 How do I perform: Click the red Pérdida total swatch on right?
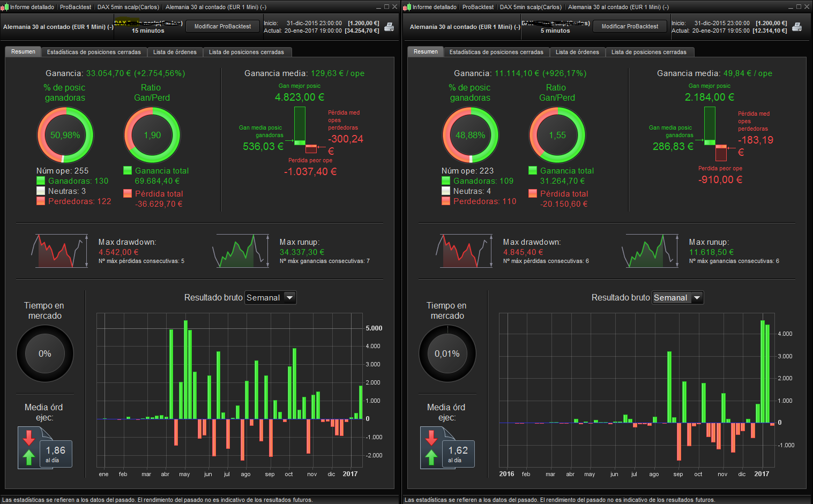[533, 193]
